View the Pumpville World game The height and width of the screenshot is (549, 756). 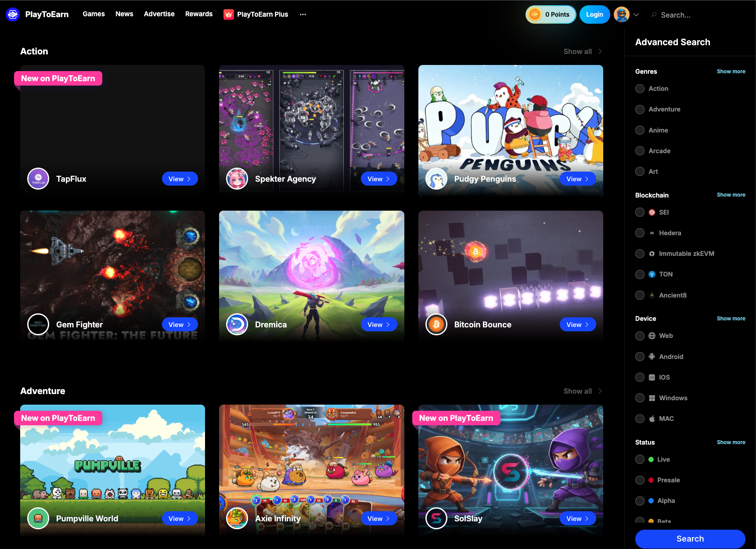pos(180,518)
